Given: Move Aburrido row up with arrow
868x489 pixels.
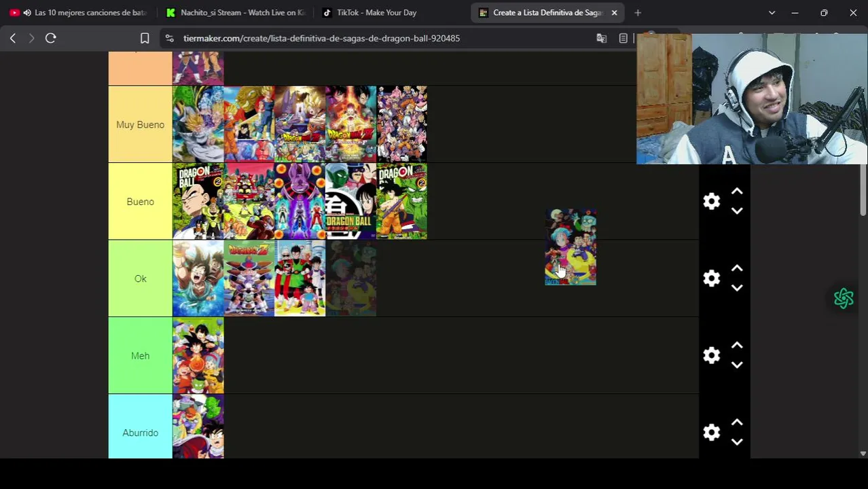Looking at the screenshot, I should click(x=737, y=422).
